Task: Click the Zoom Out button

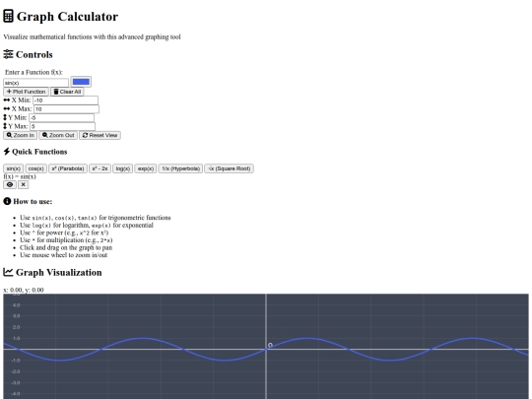Action: coord(58,135)
